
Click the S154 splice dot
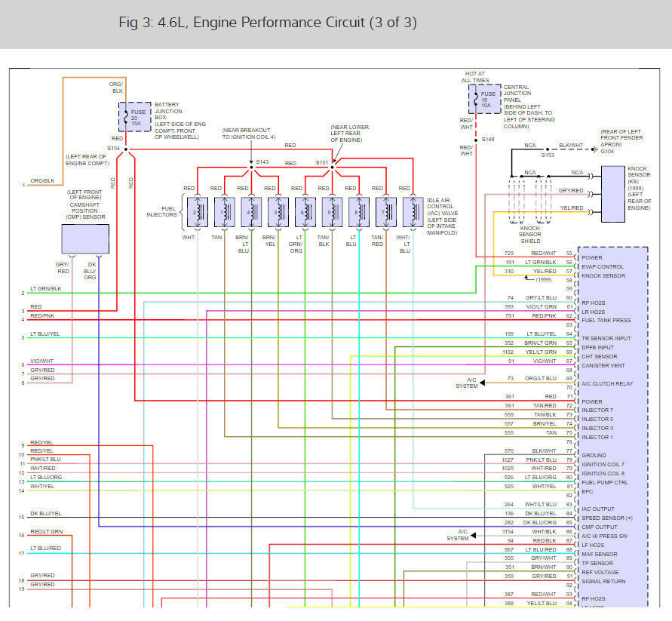click(x=126, y=149)
